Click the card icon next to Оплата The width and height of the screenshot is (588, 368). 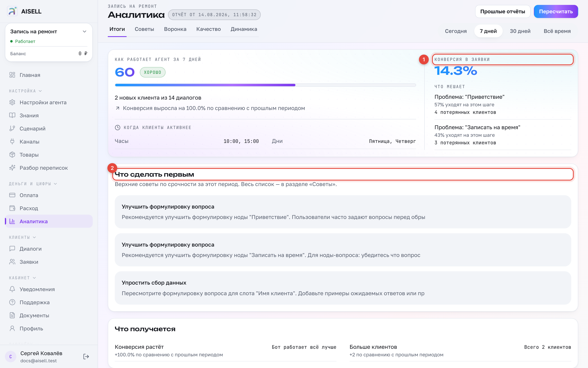coord(12,195)
